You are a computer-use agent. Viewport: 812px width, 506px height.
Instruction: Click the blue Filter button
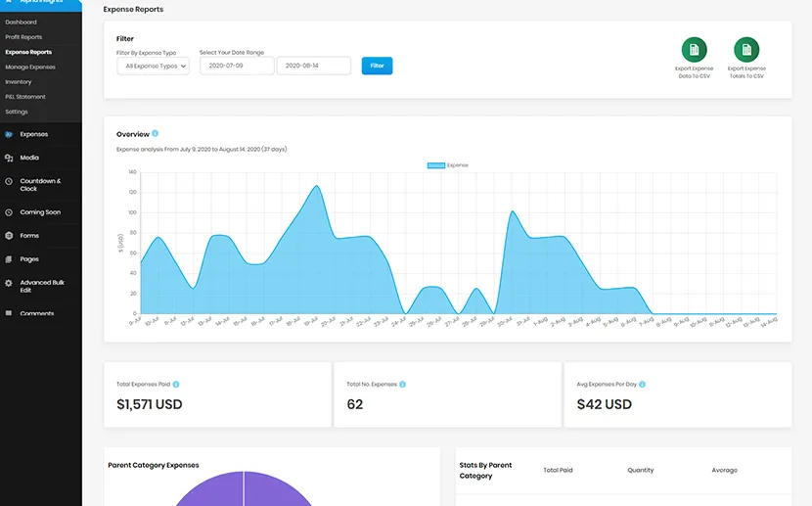(377, 66)
